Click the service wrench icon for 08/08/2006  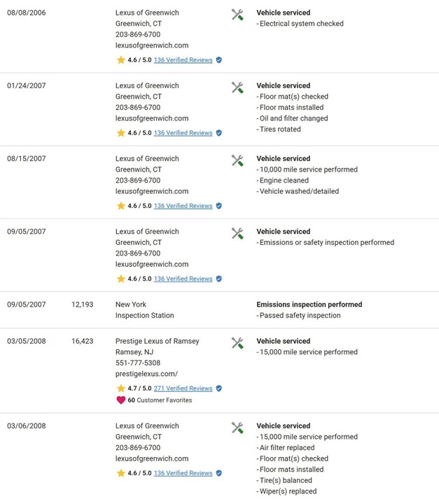237,15
